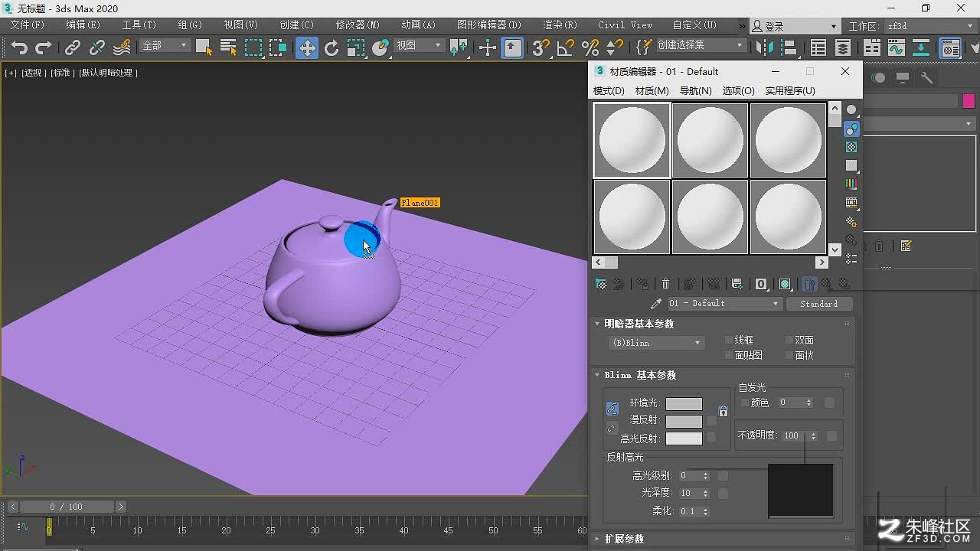Viewport: 980px width, 551px height.
Task: Open the 01 - Default material name dropdown
Action: [724, 304]
